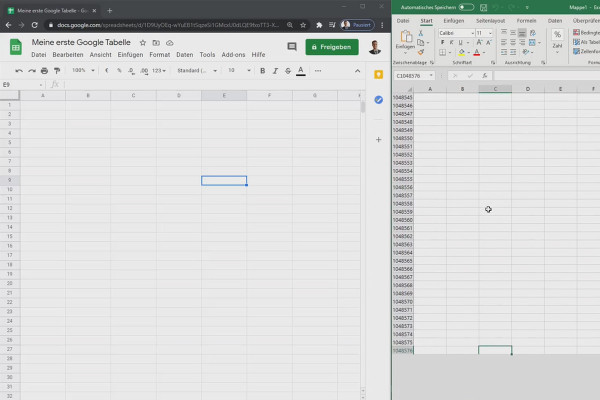Open Bearbeiten menu in Google Sheets
The height and width of the screenshot is (400, 600).
click(68, 55)
